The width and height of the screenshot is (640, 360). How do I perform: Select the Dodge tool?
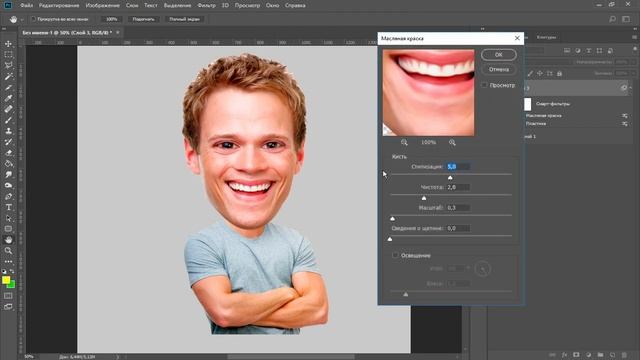point(8,185)
